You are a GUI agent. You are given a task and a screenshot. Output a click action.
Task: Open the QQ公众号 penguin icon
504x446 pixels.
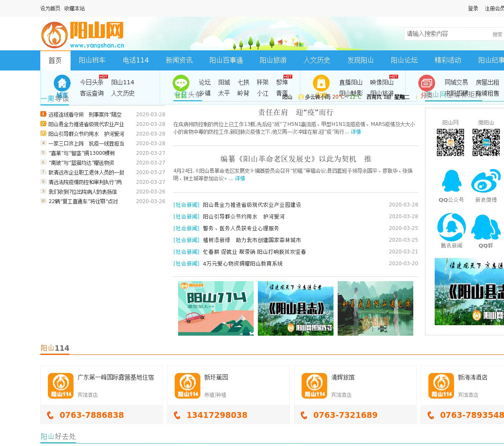[x=451, y=181]
